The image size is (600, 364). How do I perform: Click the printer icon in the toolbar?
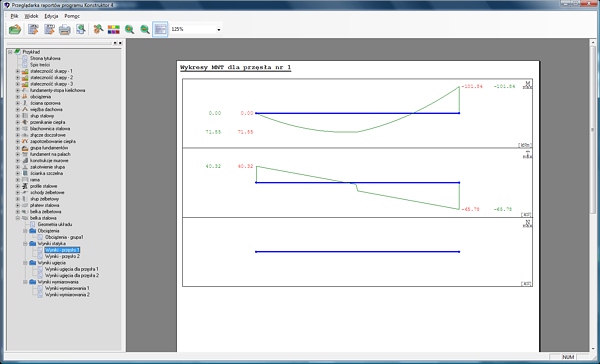coord(65,29)
